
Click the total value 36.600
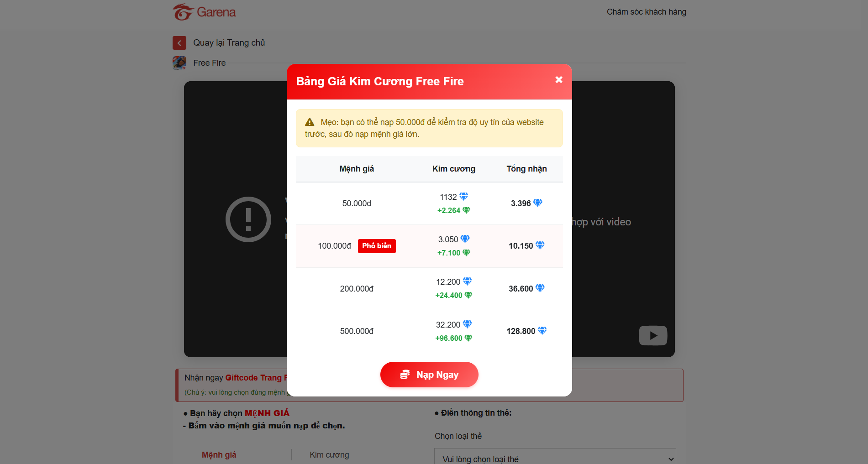(521, 289)
